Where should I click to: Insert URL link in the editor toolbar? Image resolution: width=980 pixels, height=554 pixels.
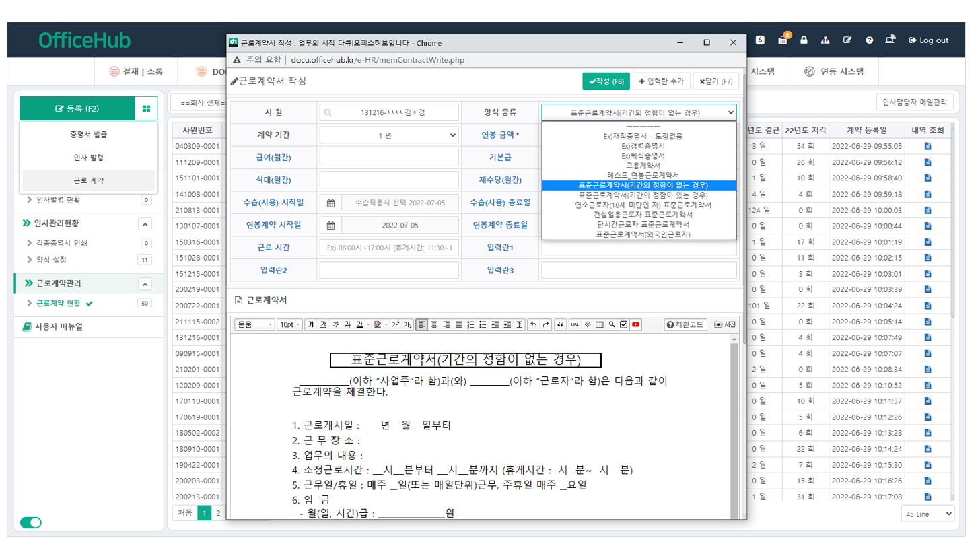coord(575,324)
